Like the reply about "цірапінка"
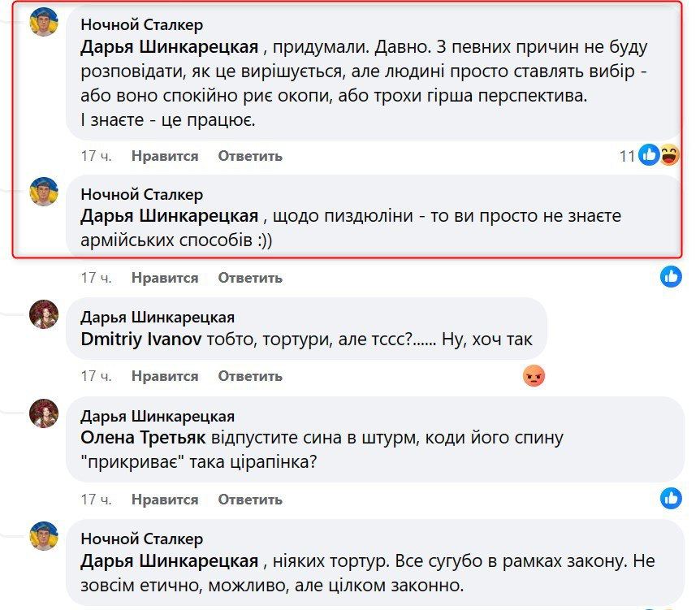Screen dimensions: 700x610 pyautogui.click(x=165, y=499)
